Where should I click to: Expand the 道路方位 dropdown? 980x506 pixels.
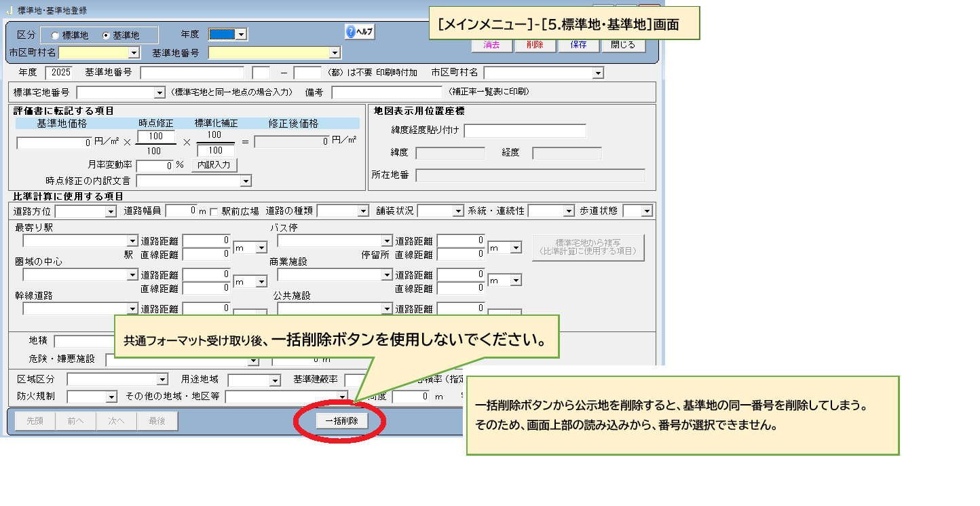(x=111, y=211)
